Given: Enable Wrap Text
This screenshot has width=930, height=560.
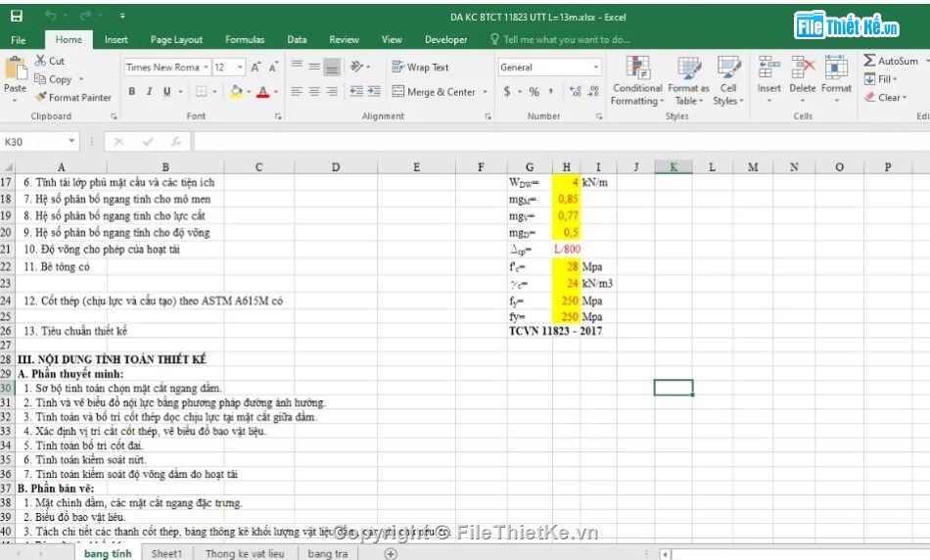Looking at the screenshot, I should 421,67.
